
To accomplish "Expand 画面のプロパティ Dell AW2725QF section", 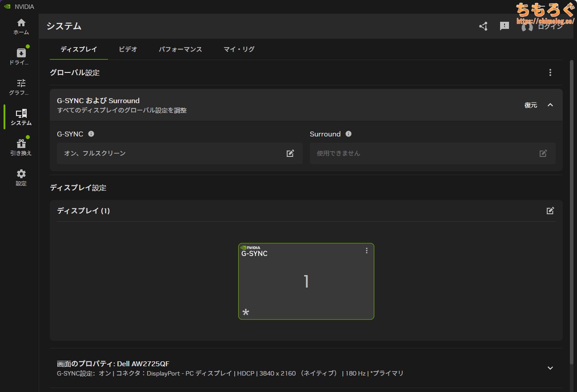I will (550, 368).
